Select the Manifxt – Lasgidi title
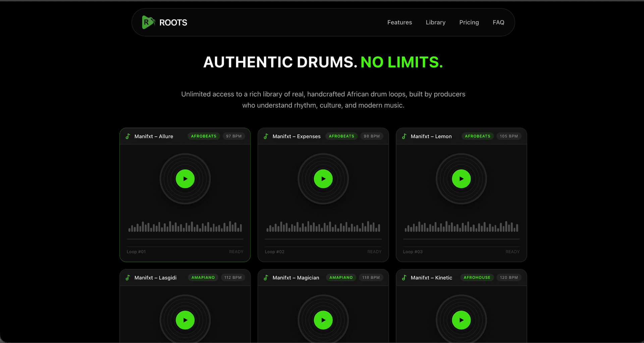The image size is (644, 343). tap(155, 278)
